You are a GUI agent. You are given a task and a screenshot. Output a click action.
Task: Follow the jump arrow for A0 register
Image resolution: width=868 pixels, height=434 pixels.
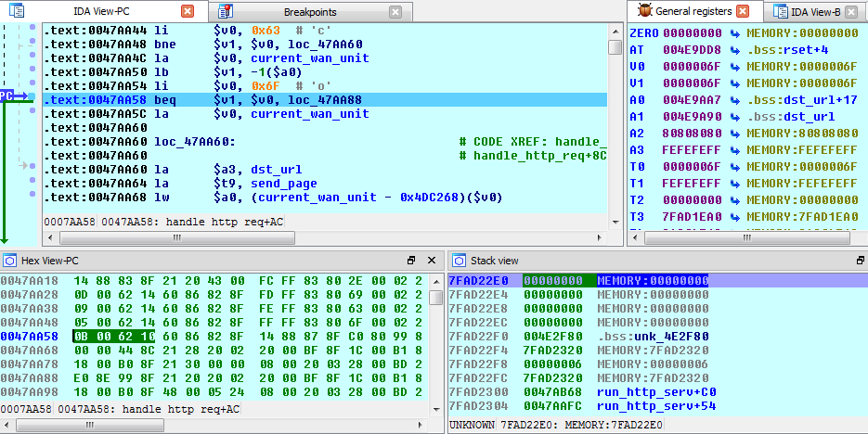pyautogui.click(x=734, y=100)
